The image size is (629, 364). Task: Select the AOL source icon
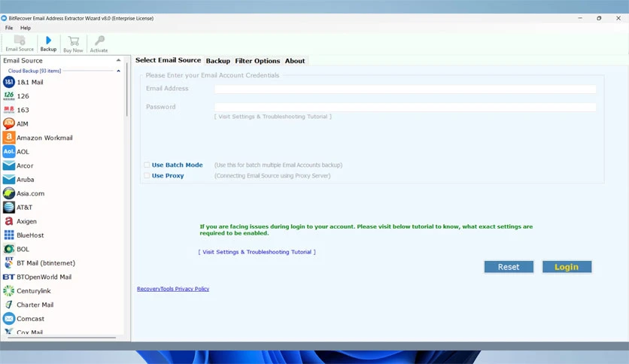(x=9, y=151)
